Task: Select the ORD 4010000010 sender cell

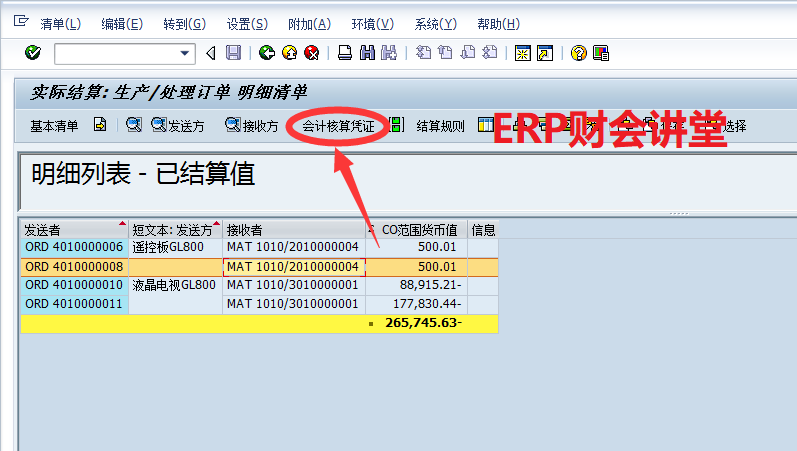Action: (x=74, y=285)
